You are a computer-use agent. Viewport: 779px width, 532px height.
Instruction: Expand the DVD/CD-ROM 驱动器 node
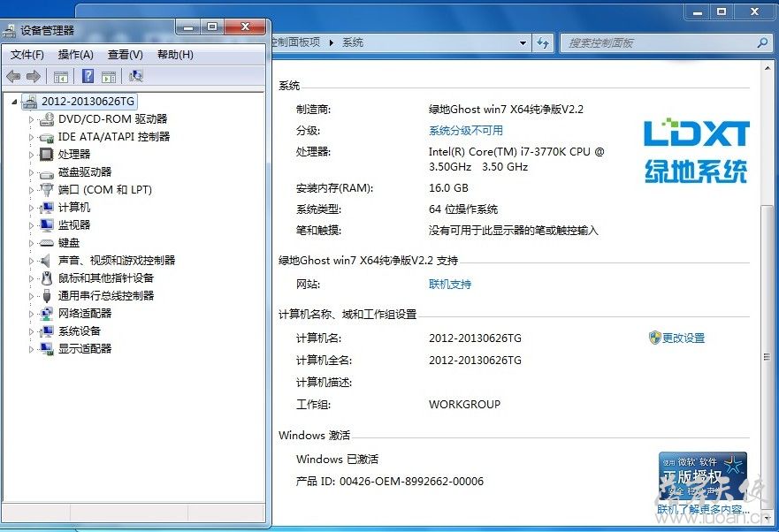(x=31, y=119)
